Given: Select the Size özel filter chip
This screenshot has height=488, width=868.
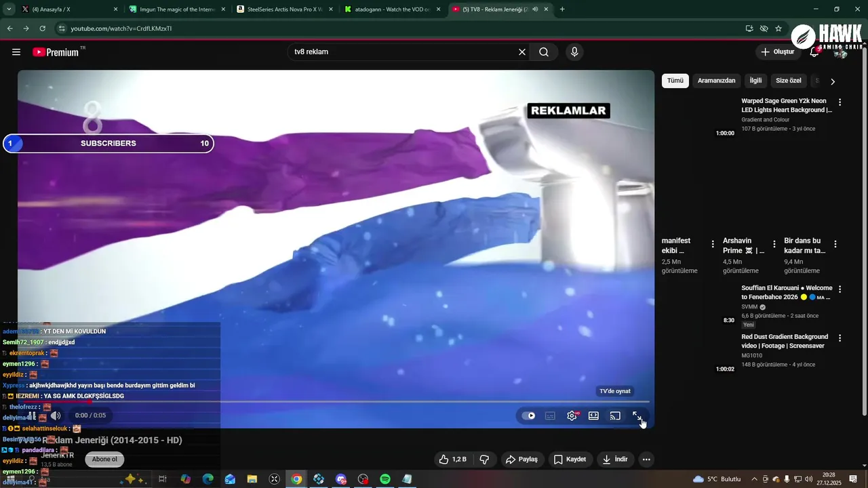Looking at the screenshot, I should pos(789,81).
